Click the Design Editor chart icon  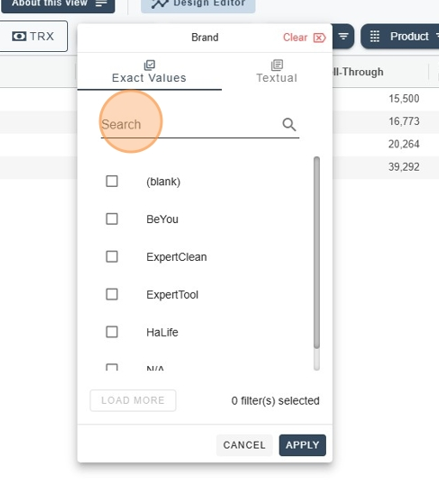tap(160, 4)
